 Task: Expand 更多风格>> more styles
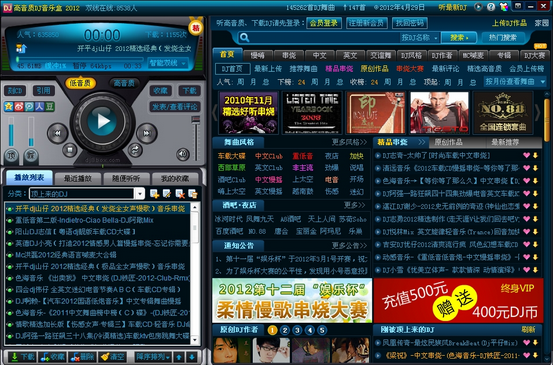point(349,142)
